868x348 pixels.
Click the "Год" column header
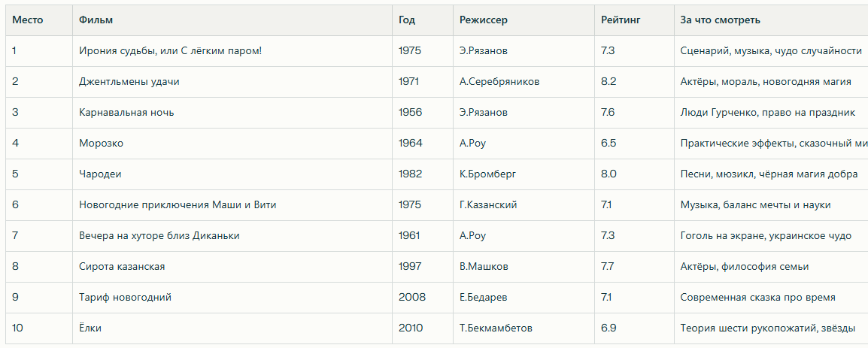(x=407, y=20)
